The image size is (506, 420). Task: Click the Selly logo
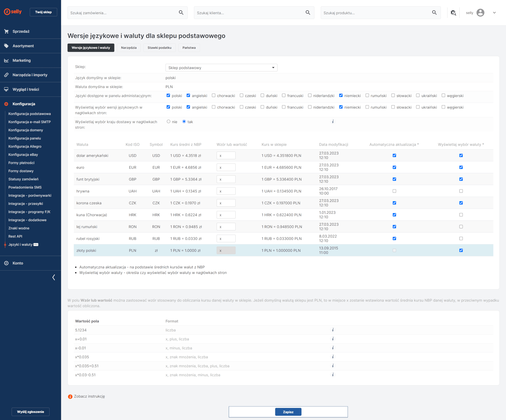click(x=13, y=12)
